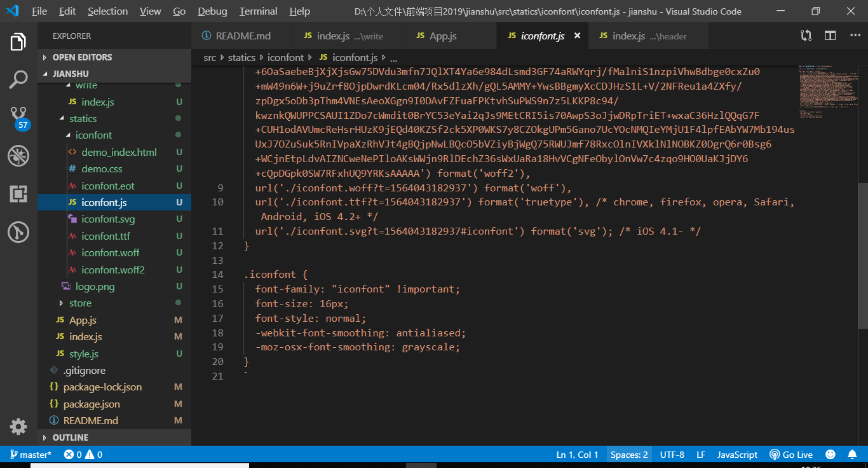This screenshot has width=868, height=468.
Task: Change end of line sequence LF
Action: (701, 455)
